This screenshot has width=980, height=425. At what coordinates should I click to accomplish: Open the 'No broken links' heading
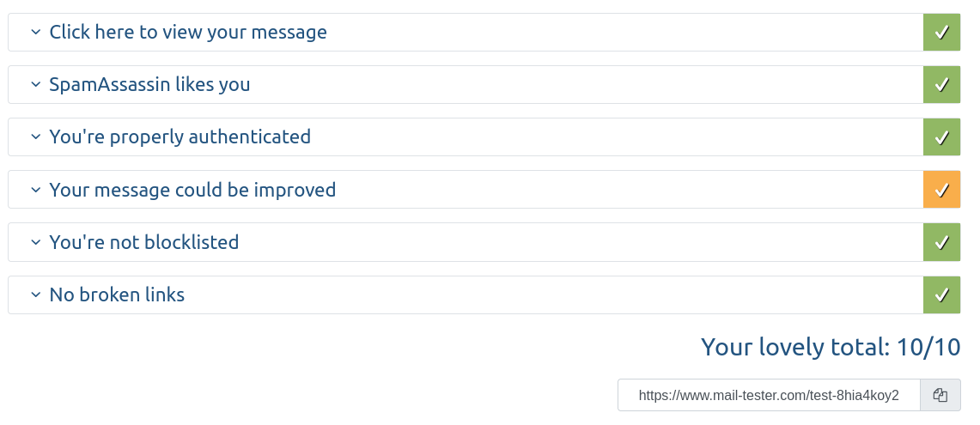pyautogui.click(x=117, y=294)
